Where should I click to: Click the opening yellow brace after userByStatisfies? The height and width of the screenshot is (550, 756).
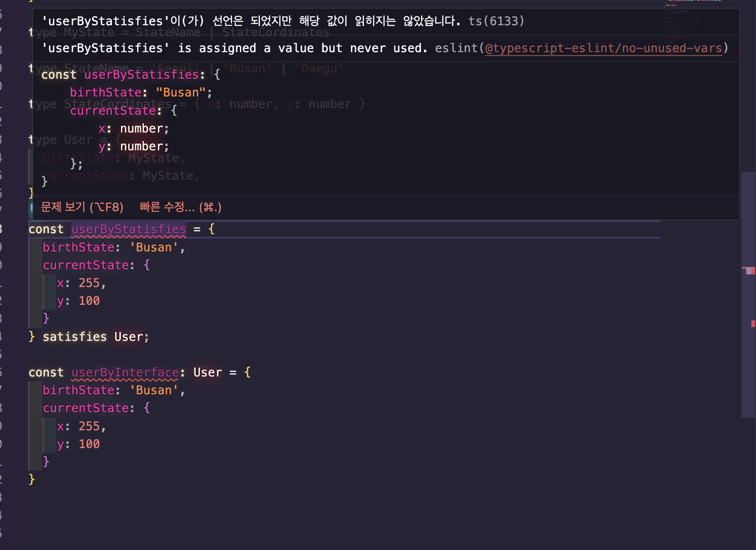pos(211,229)
